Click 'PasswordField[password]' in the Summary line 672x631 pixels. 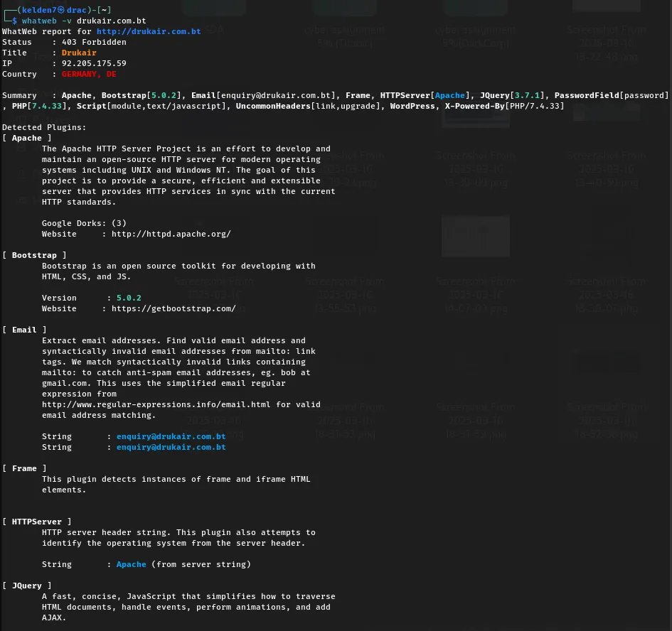coord(612,95)
